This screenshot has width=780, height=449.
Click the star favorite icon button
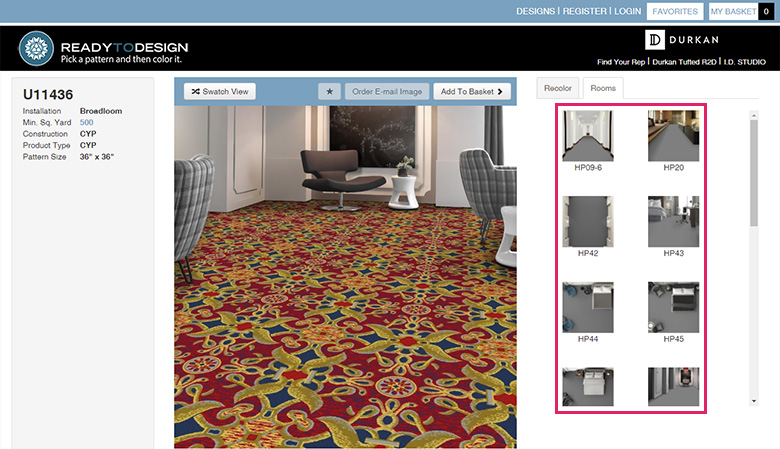tap(329, 91)
